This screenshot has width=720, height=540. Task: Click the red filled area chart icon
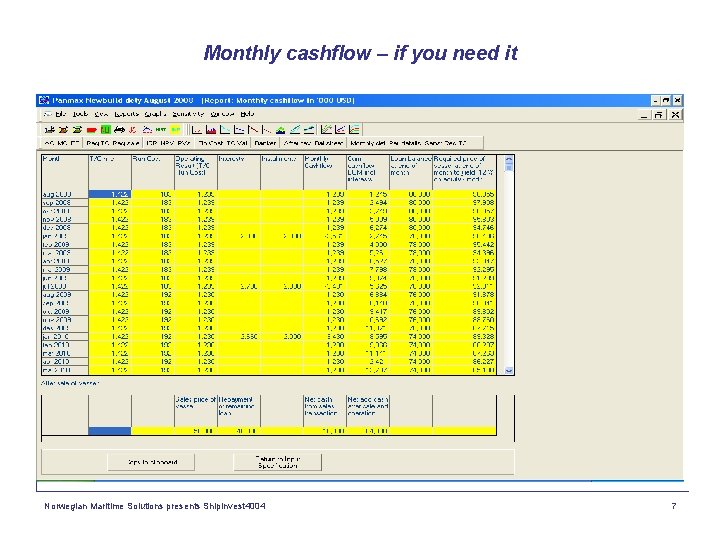coord(211,130)
